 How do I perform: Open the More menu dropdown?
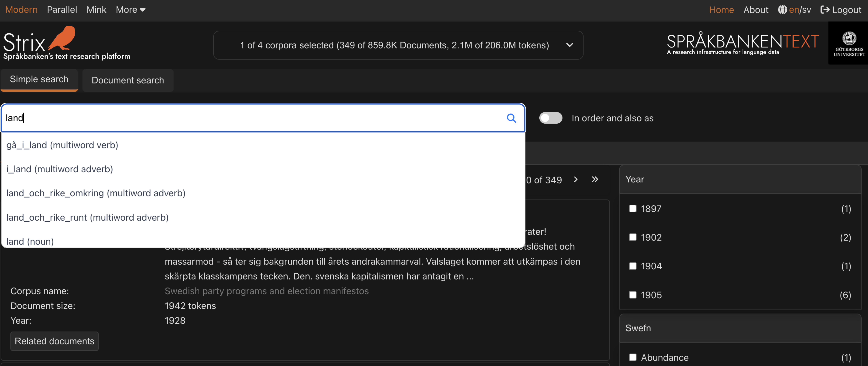(x=130, y=10)
